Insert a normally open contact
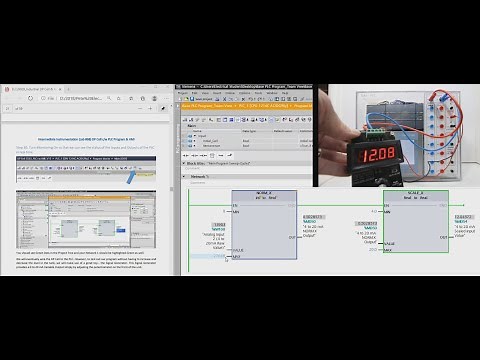This screenshot has height=360, width=480. click(185, 155)
